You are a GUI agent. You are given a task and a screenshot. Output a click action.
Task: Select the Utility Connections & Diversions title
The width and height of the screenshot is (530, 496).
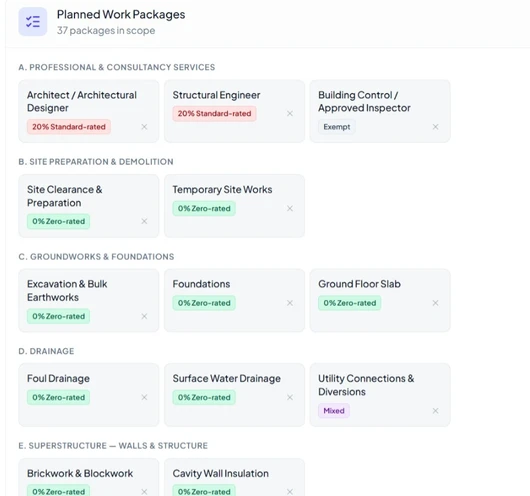366,385
